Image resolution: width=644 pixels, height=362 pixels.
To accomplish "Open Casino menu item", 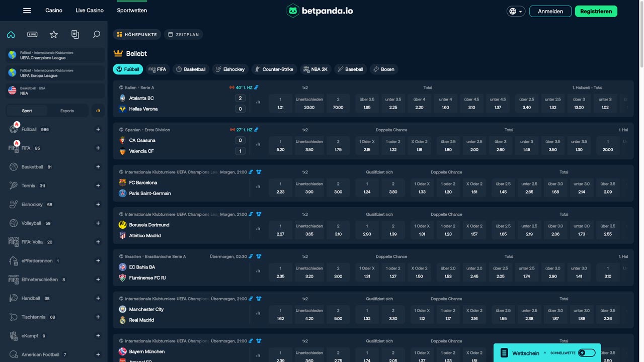I will coord(54,11).
